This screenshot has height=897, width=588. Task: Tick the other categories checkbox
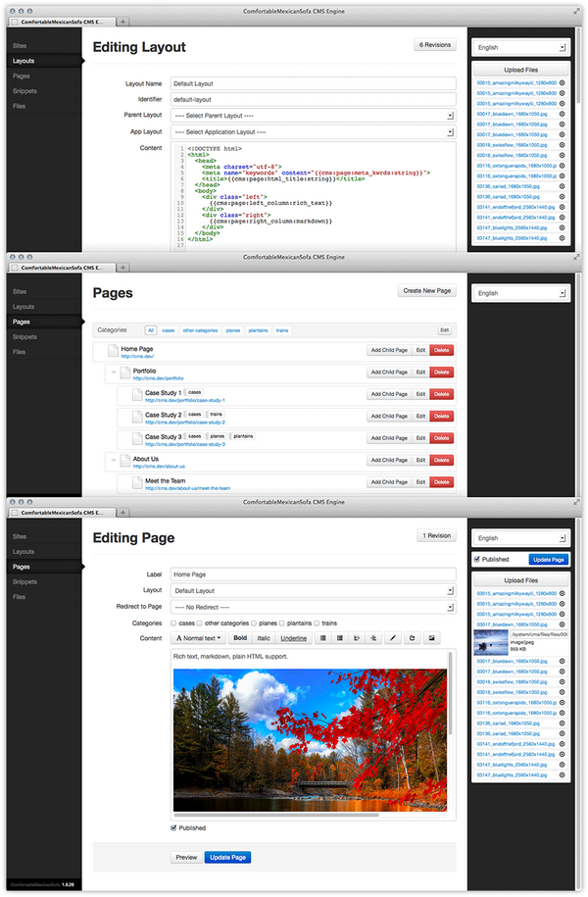(x=200, y=623)
